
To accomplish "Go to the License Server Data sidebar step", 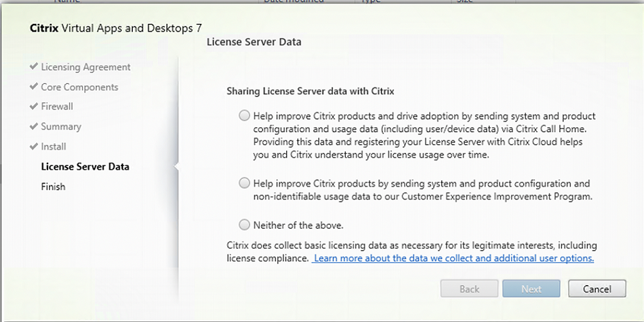I will point(85,167).
